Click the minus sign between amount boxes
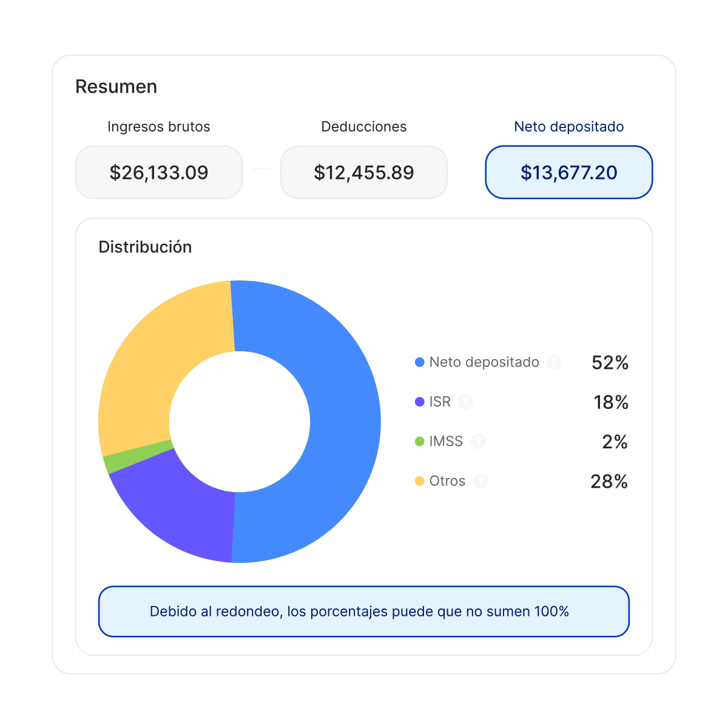This screenshot has width=728, height=728. 261,169
